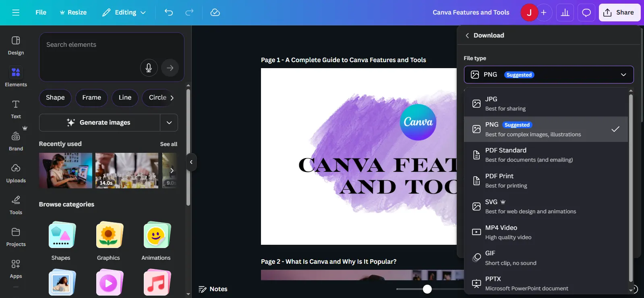644x298 pixels.
Task: Open the Apps side panel
Action: coord(16,269)
